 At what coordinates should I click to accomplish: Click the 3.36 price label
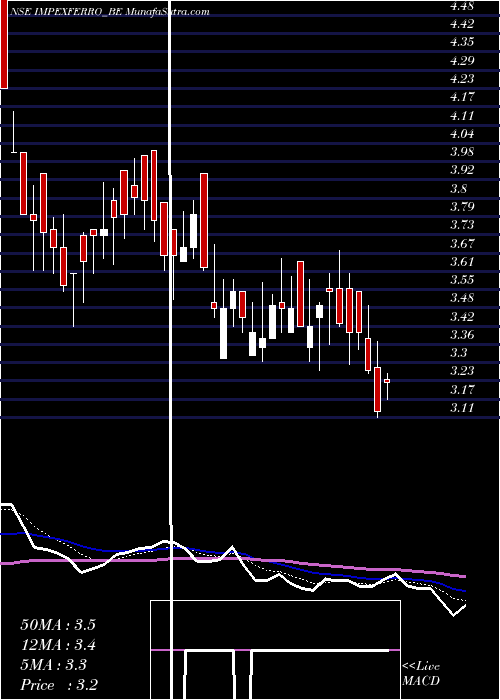click(462, 335)
